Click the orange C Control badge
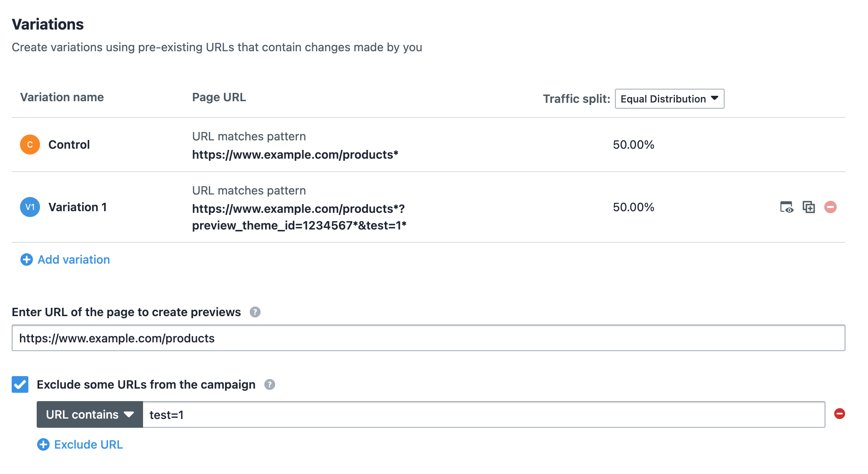 (x=30, y=145)
